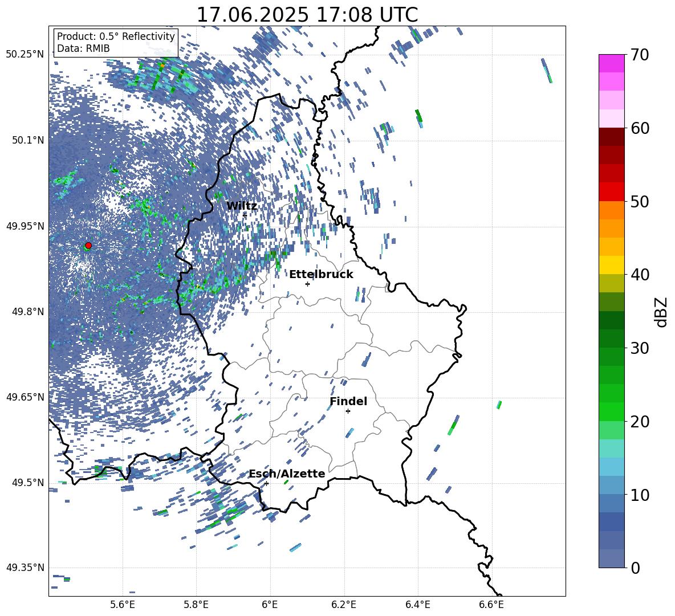Click the 6.6°E longitude label

491,605
